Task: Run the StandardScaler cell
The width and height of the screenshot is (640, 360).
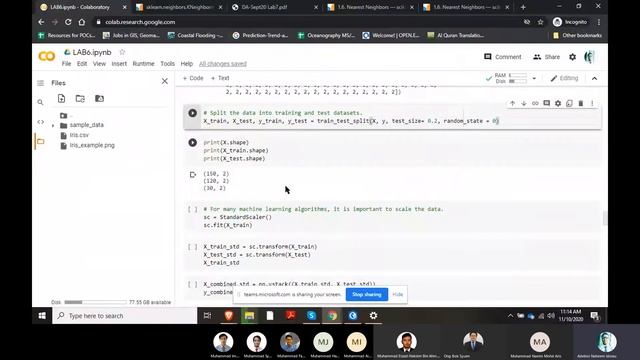Action: tap(193, 209)
